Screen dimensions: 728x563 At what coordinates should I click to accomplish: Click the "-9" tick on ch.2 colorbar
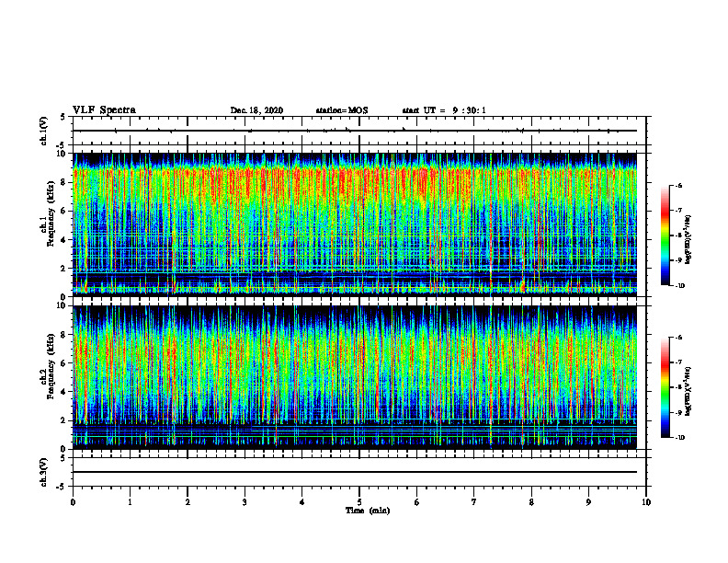click(x=678, y=412)
